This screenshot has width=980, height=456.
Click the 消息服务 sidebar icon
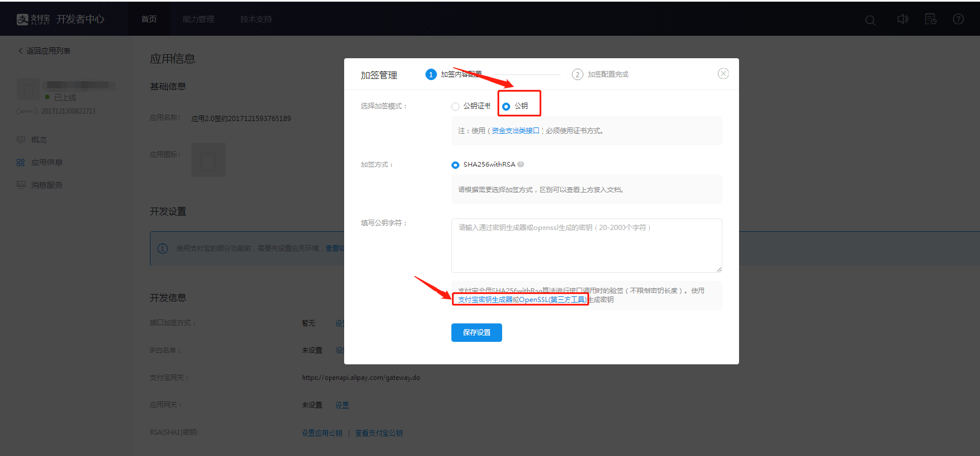(x=21, y=185)
